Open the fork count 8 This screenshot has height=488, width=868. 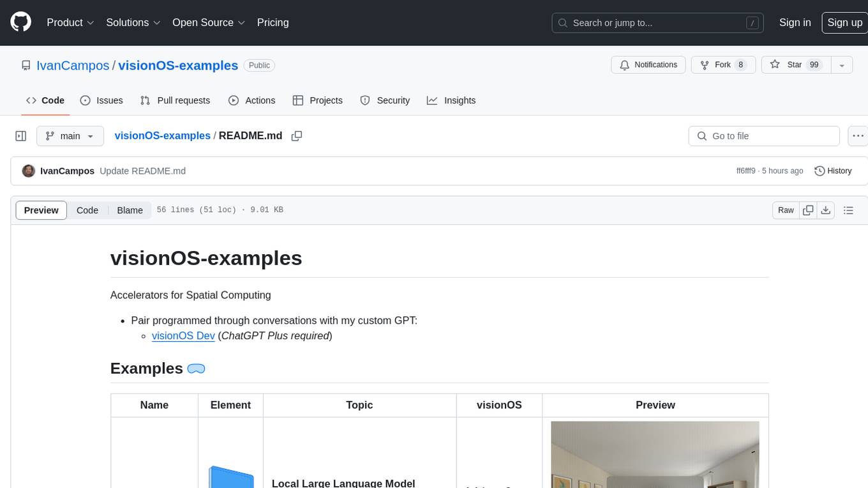pyautogui.click(x=740, y=65)
